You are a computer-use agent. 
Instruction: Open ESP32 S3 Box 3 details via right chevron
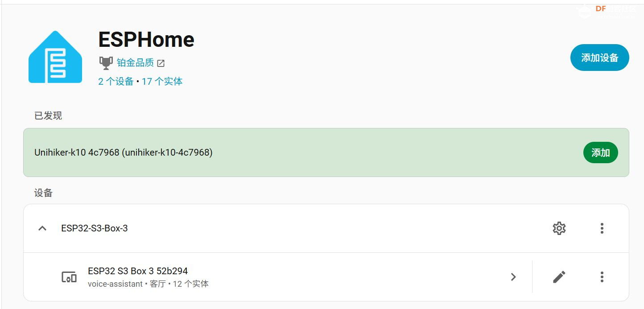[x=513, y=276]
